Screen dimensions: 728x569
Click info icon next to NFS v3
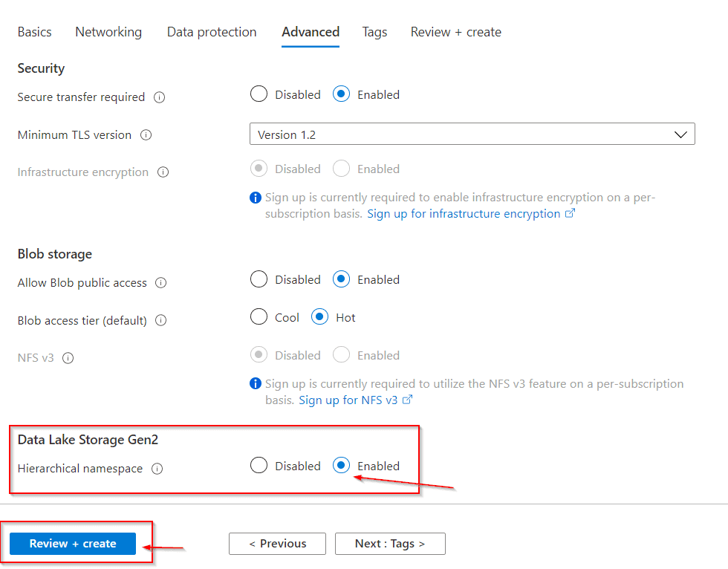(x=68, y=358)
